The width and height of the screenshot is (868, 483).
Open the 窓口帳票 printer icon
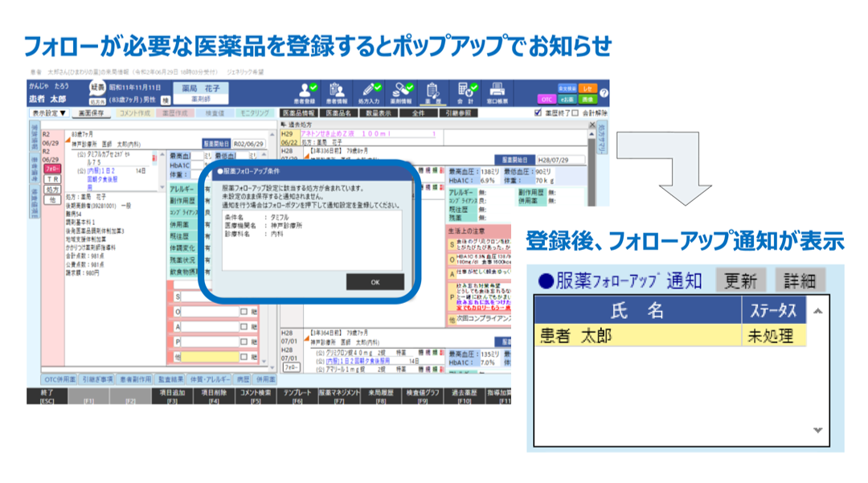coord(497,93)
